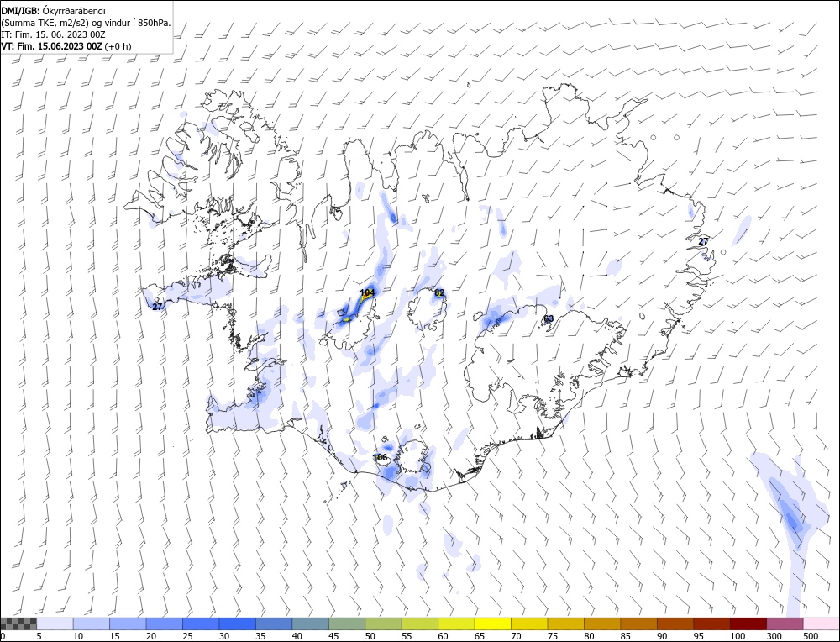The image size is (840, 642).
Task: Select the 80–85 orange legend swatch
Action: (x=601, y=624)
